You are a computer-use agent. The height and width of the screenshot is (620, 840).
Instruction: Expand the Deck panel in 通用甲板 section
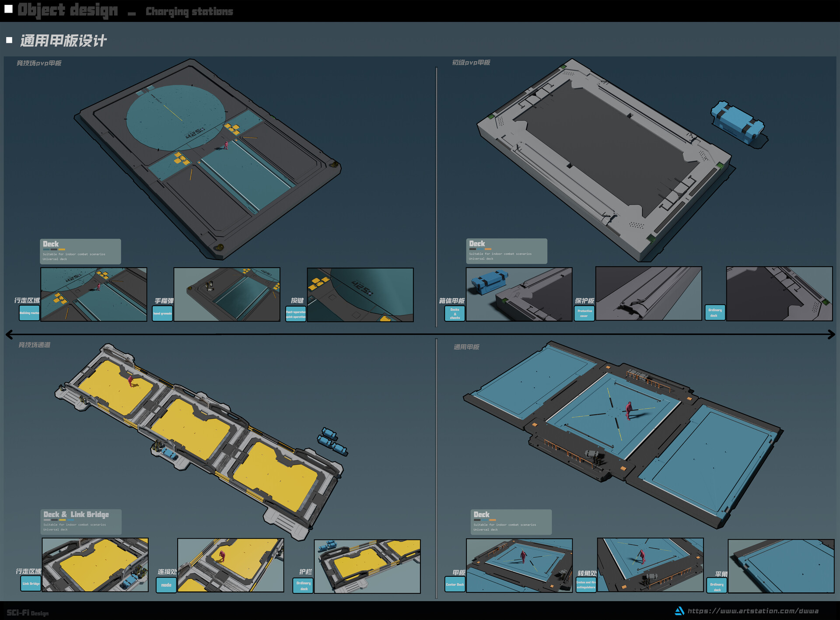(x=512, y=522)
